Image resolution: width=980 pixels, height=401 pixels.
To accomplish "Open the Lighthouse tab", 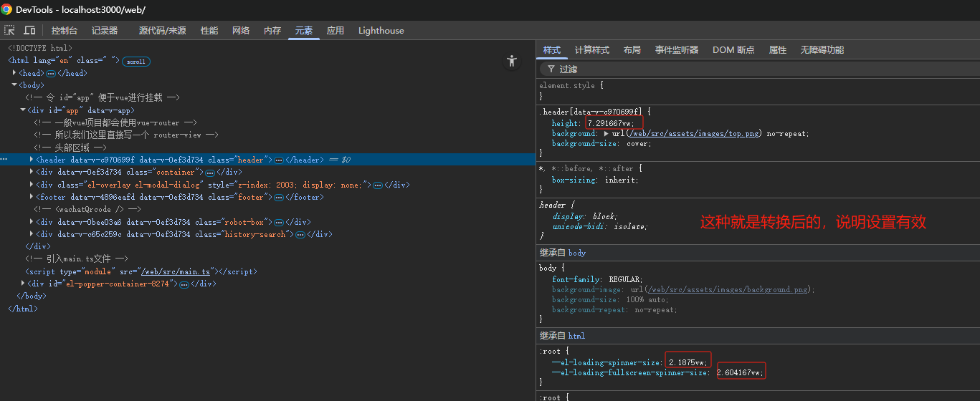I will pyautogui.click(x=381, y=31).
